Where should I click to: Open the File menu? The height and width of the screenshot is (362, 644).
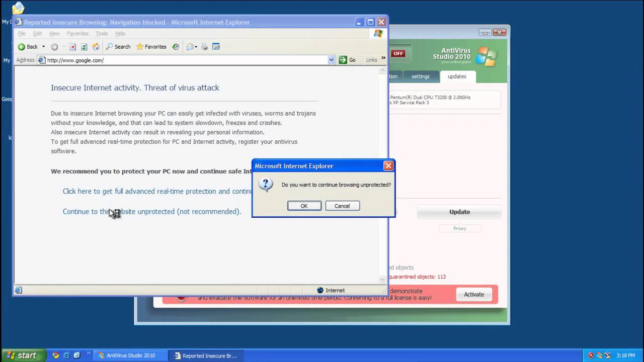coord(22,34)
